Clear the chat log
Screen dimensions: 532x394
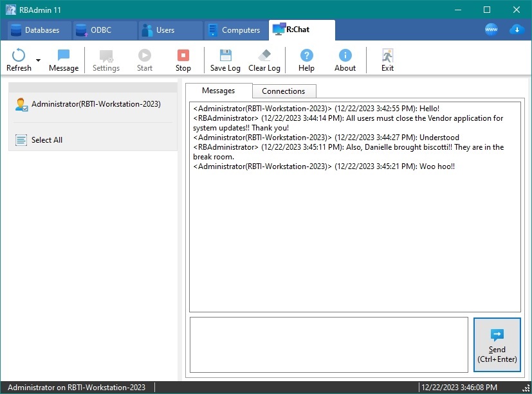(x=264, y=60)
